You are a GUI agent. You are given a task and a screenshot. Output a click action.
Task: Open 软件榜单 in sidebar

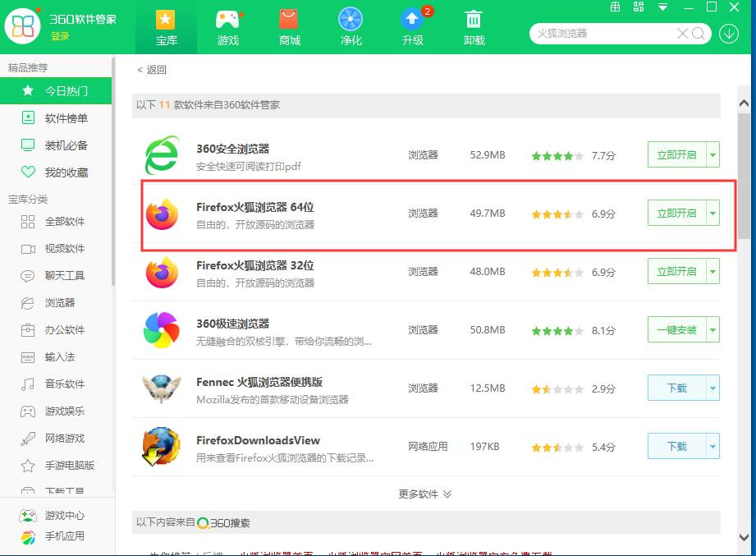coord(56,118)
